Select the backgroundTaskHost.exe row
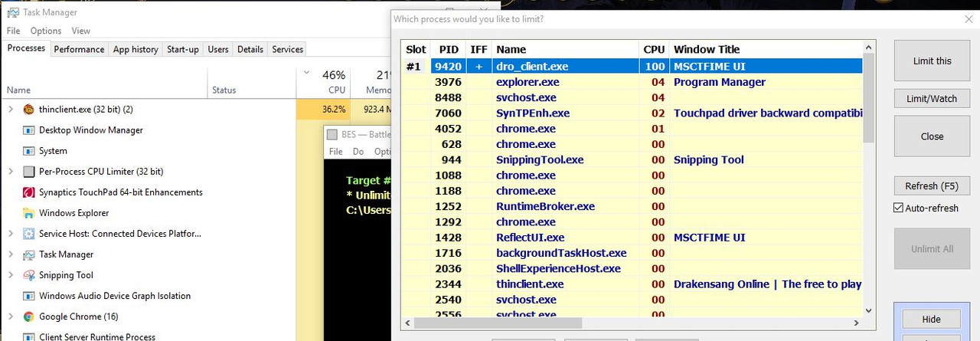Image resolution: width=980 pixels, height=341 pixels. point(632,253)
